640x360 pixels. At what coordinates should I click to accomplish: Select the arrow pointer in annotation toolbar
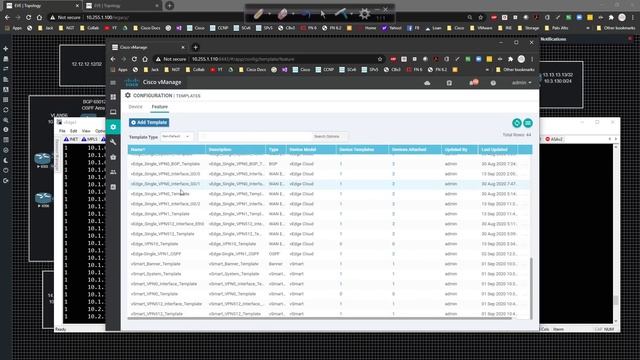pos(323,14)
